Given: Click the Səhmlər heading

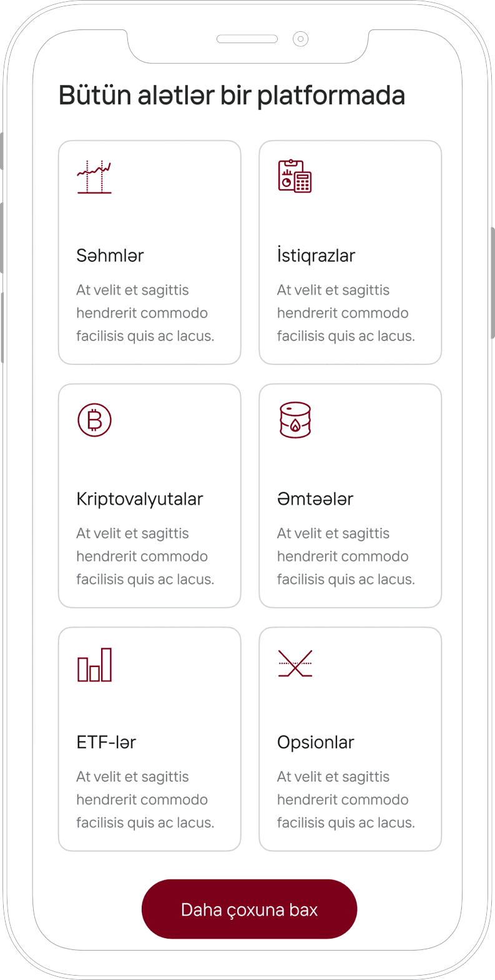Looking at the screenshot, I should pos(110,255).
